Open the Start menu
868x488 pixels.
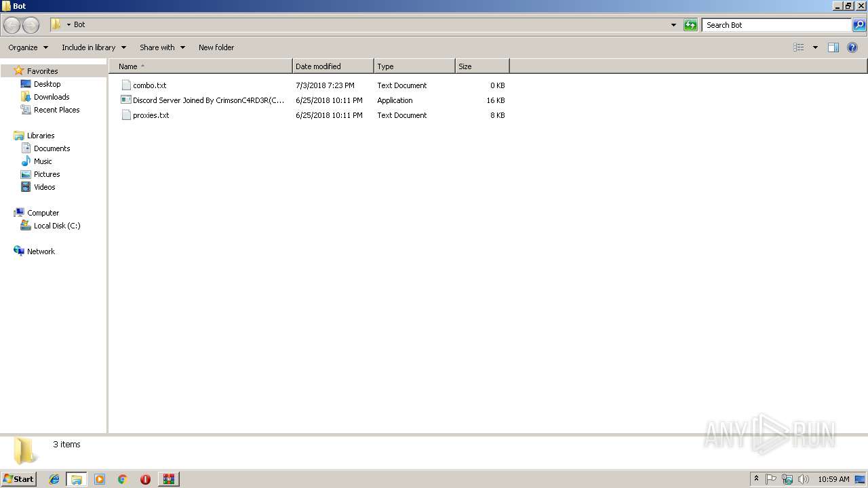[18, 479]
